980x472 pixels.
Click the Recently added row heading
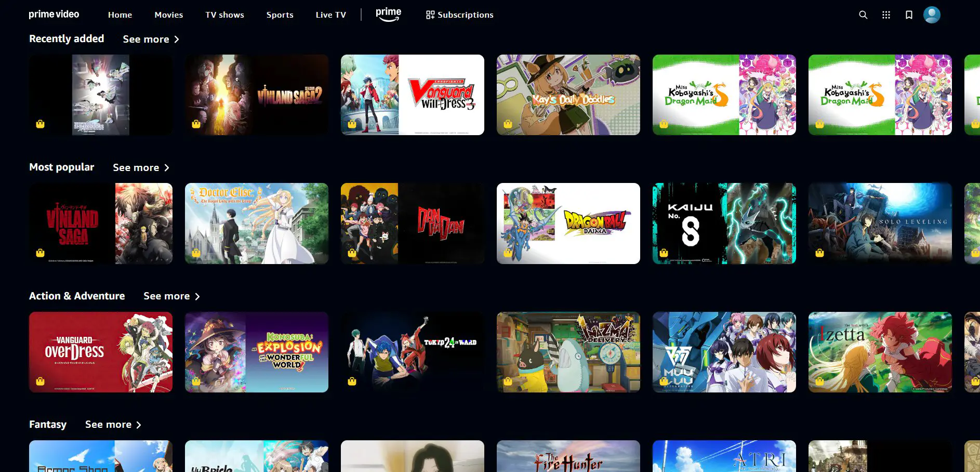[67, 38]
